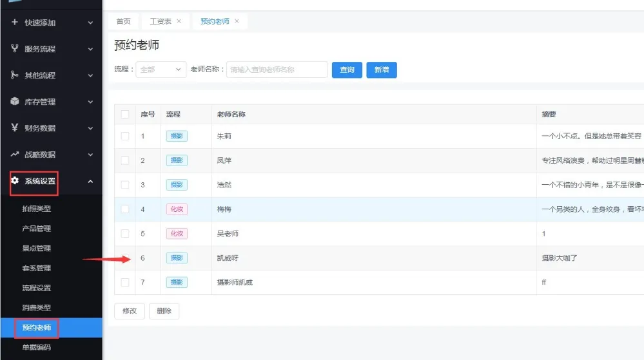Tick the checkbox for row 朱莉
Image resolution: width=644 pixels, height=360 pixels.
[125, 136]
